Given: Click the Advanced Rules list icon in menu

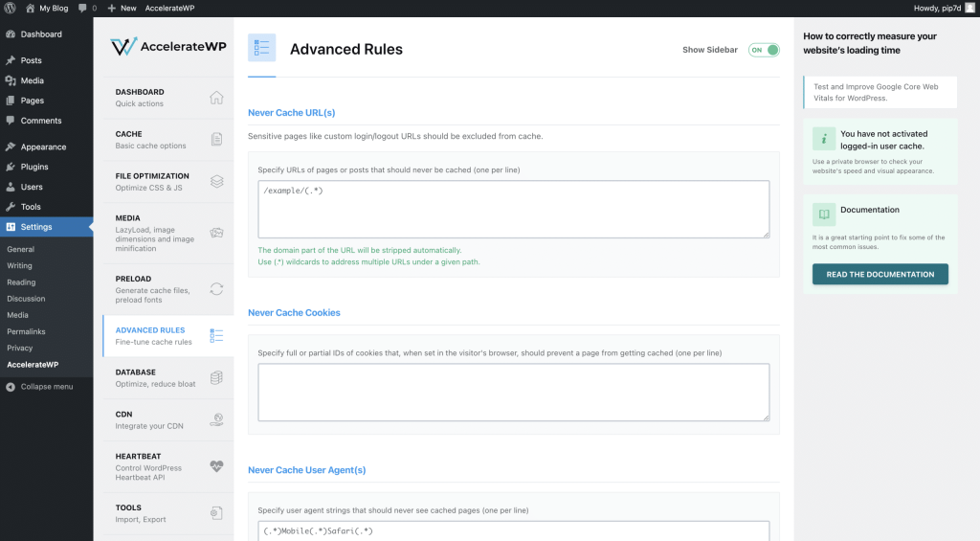Looking at the screenshot, I should click(216, 336).
